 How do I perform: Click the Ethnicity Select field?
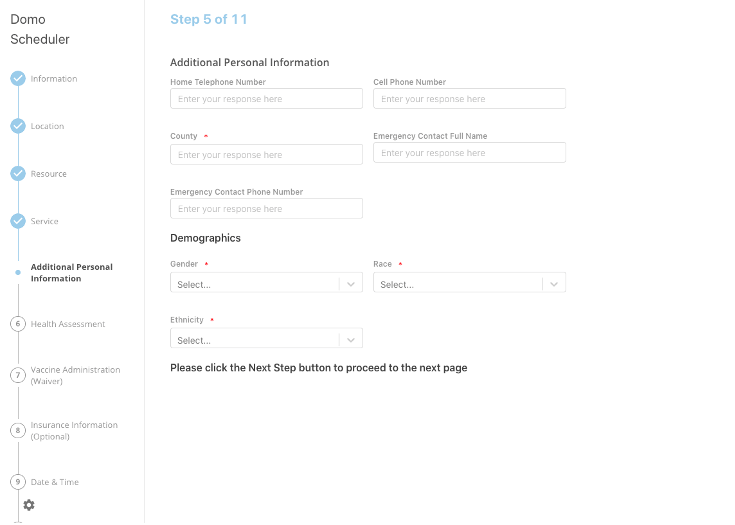[x=266, y=338]
